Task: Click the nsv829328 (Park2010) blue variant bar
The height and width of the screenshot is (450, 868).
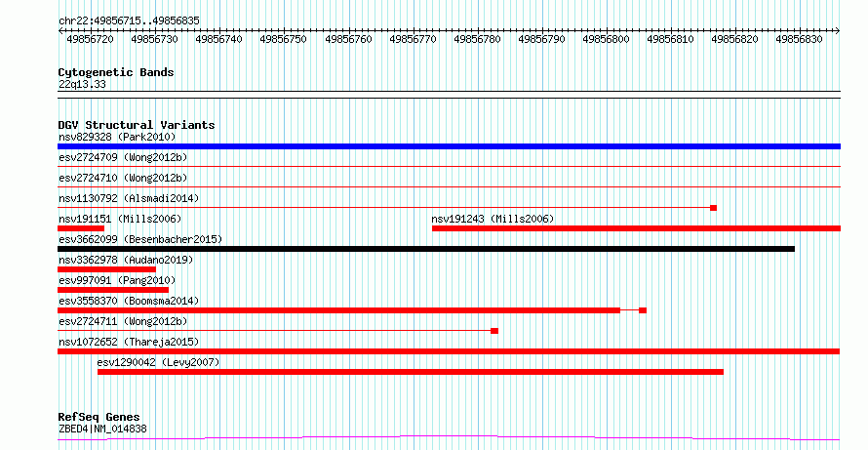Action: [x=449, y=146]
